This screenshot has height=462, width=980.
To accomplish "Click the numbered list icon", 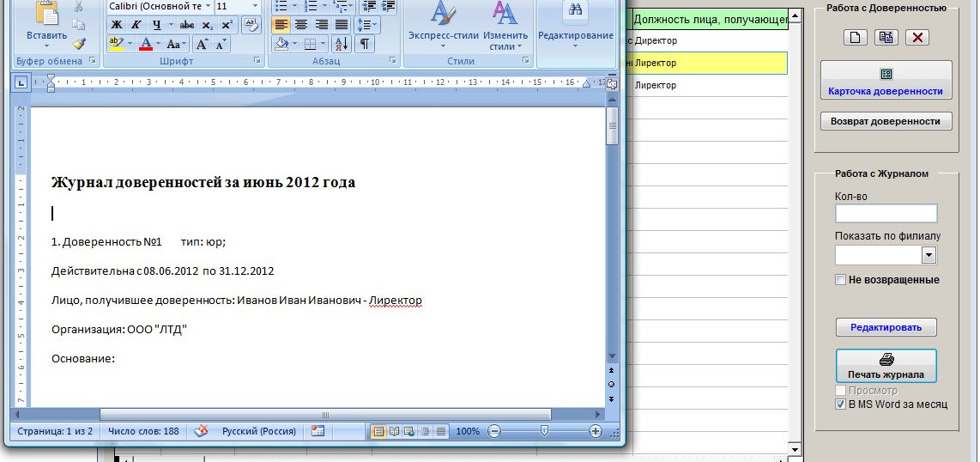I will 310,6.
